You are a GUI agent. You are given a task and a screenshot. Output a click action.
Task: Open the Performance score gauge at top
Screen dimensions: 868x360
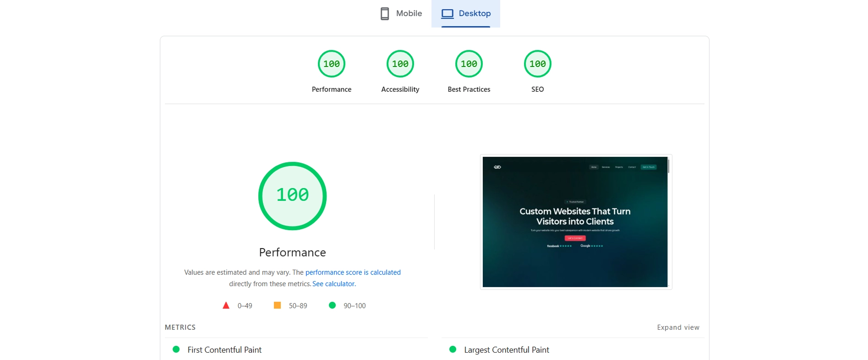point(332,64)
